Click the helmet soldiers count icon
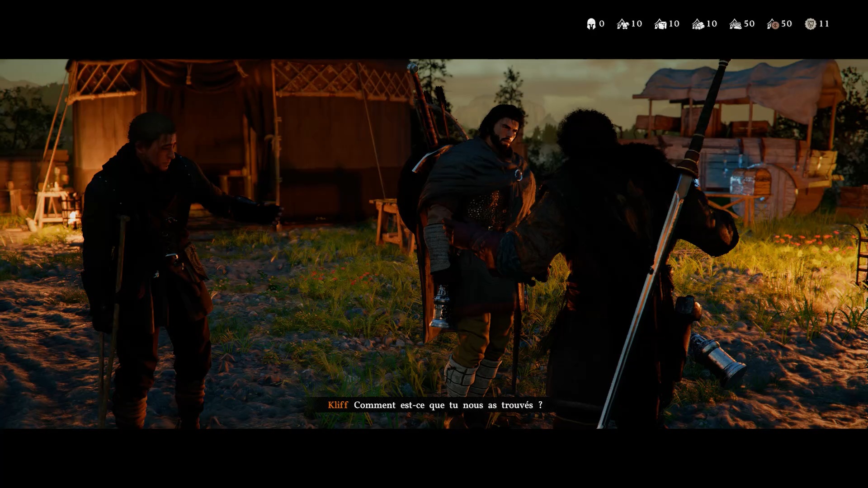This screenshot has height=488, width=868. tap(591, 24)
